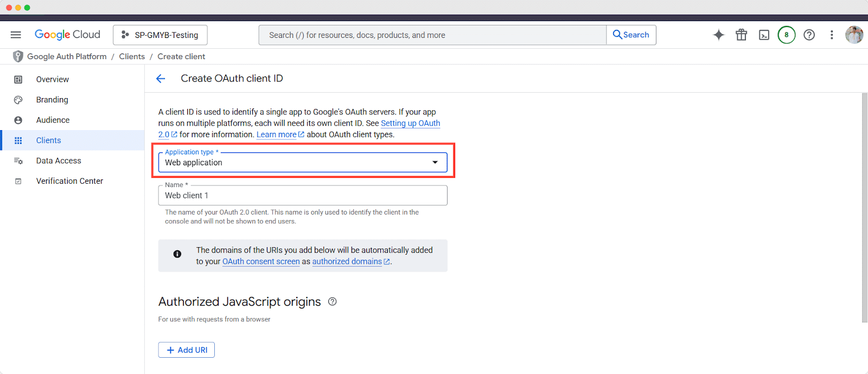The height and width of the screenshot is (374, 868).
Task: Go to Google Auth Platform breadcrumb
Action: [67, 56]
